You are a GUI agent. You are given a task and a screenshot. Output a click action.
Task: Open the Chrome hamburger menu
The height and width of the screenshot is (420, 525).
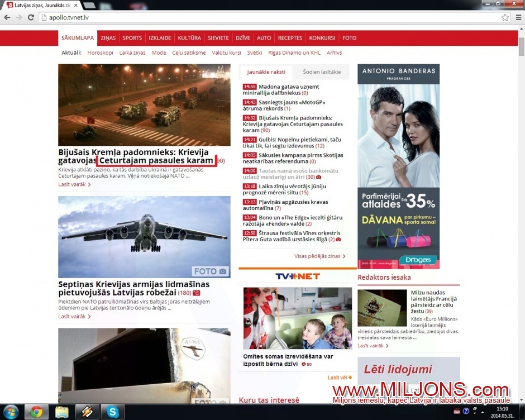pyautogui.click(x=517, y=17)
